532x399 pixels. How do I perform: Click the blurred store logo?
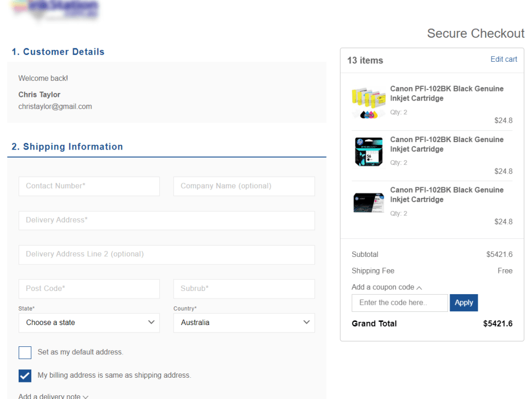(x=55, y=10)
